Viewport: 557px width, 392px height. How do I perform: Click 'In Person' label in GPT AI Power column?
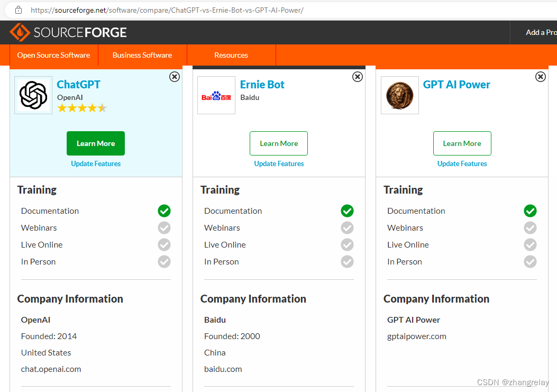pyautogui.click(x=405, y=261)
